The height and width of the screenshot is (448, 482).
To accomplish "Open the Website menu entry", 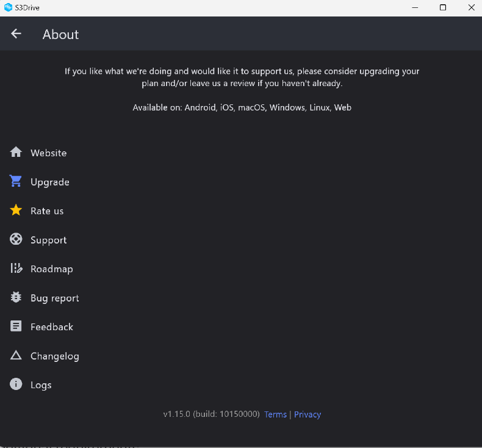I will (x=49, y=153).
